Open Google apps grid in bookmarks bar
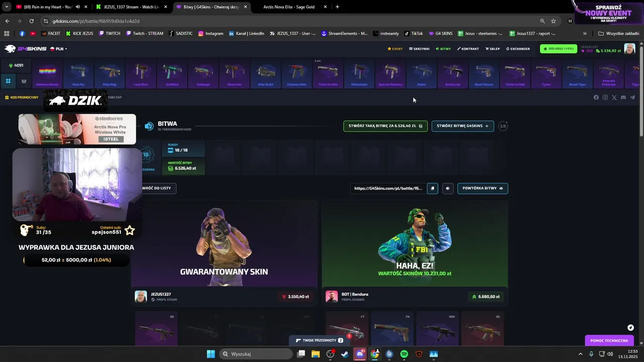The image size is (644, 362). coord(7,34)
